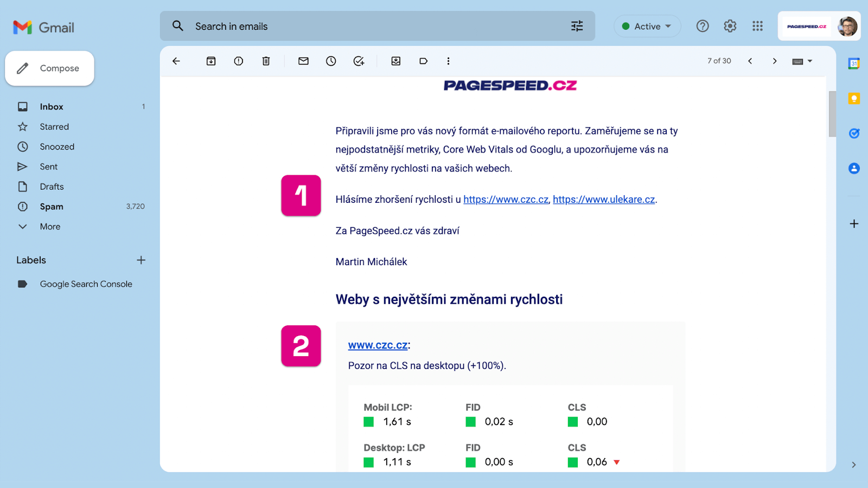The image size is (868, 488).
Task: Open search filter options icon
Action: pyautogui.click(x=577, y=26)
